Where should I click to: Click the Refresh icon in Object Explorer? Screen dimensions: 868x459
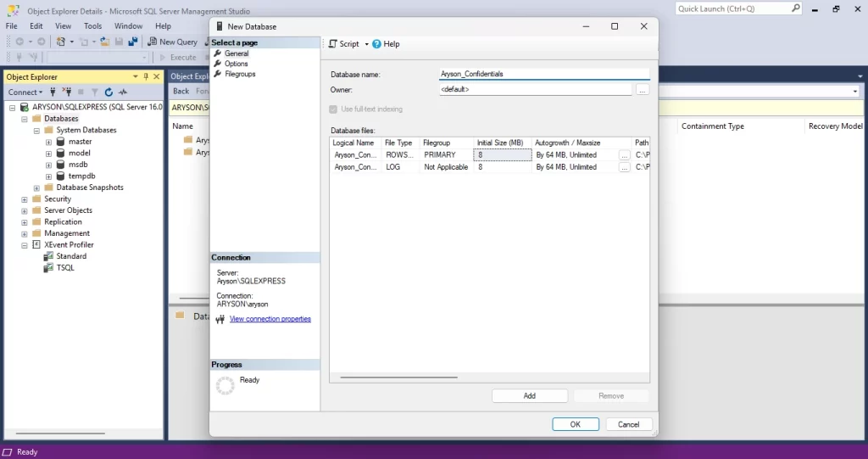(x=108, y=92)
